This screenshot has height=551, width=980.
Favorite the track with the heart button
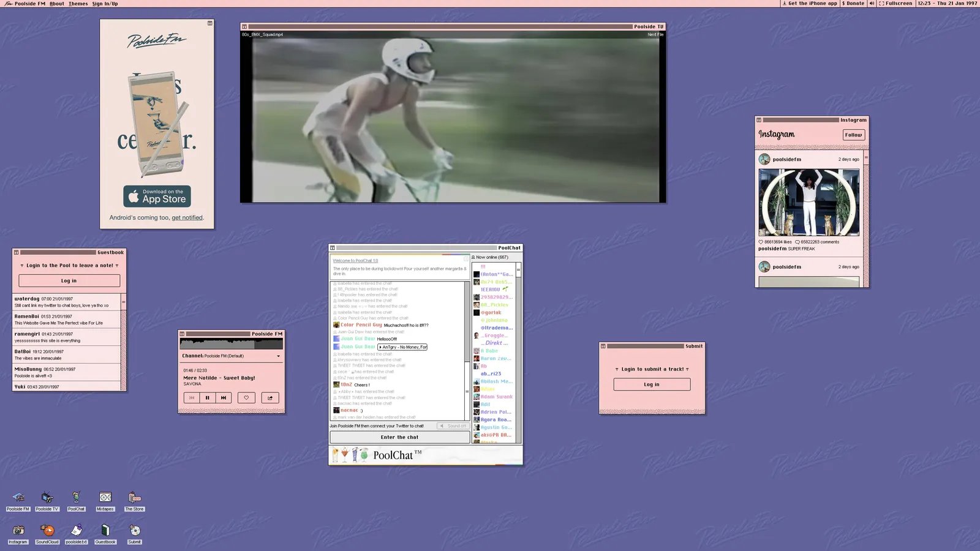(246, 398)
